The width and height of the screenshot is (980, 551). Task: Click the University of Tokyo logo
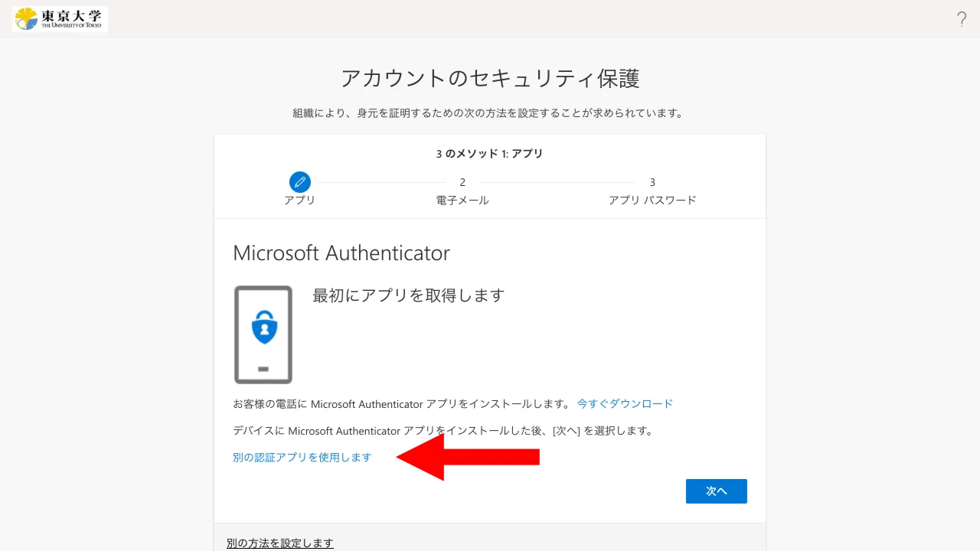click(60, 19)
